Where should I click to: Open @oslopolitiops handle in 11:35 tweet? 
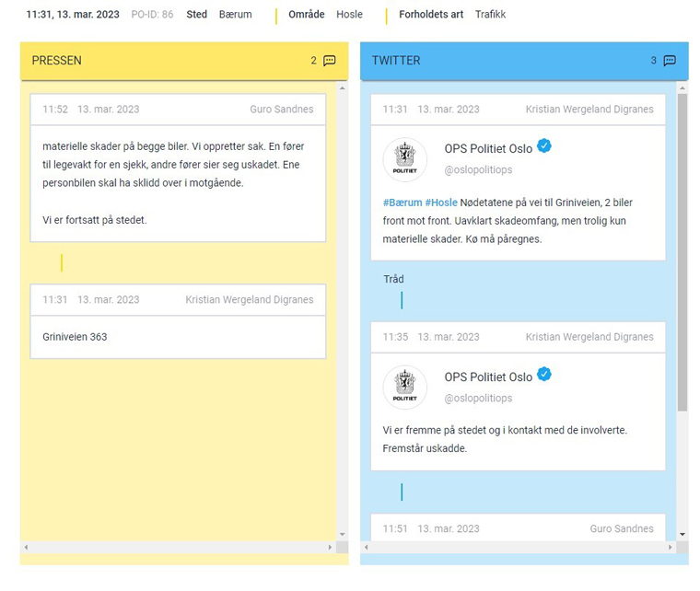[x=478, y=398]
